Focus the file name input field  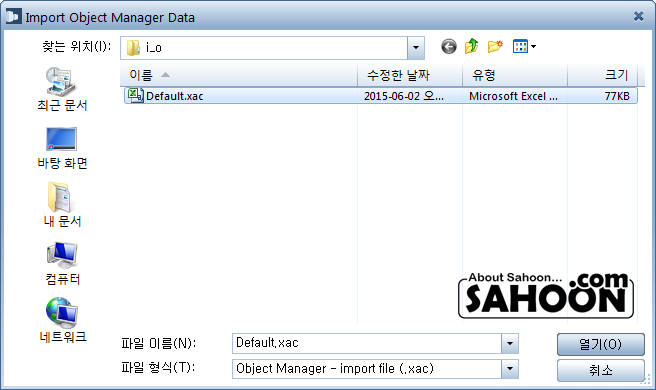pyautogui.click(x=367, y=344)
